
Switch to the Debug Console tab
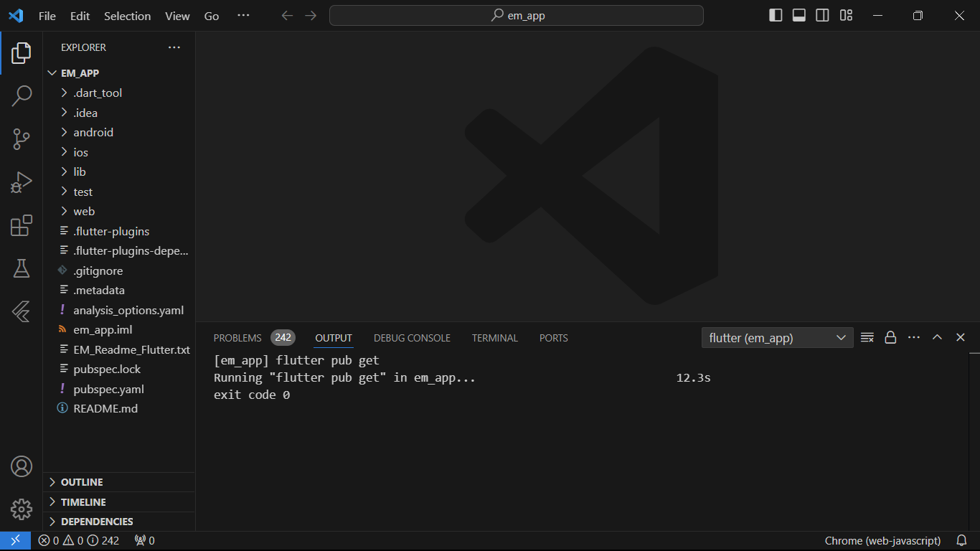412,338
